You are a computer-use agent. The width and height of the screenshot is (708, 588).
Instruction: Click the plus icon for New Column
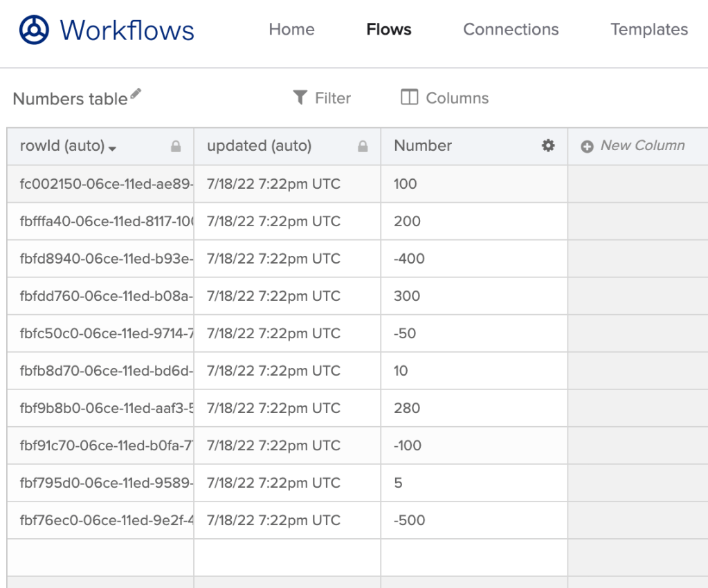pos(587,146)
